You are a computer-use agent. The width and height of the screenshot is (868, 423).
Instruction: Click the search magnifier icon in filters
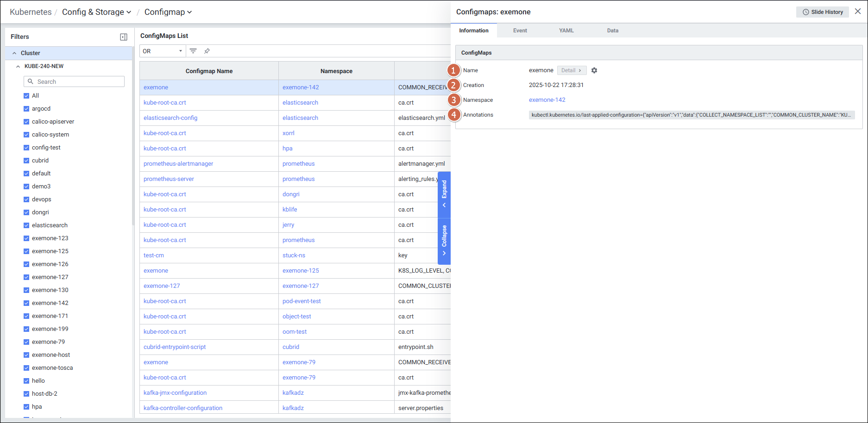31,81
